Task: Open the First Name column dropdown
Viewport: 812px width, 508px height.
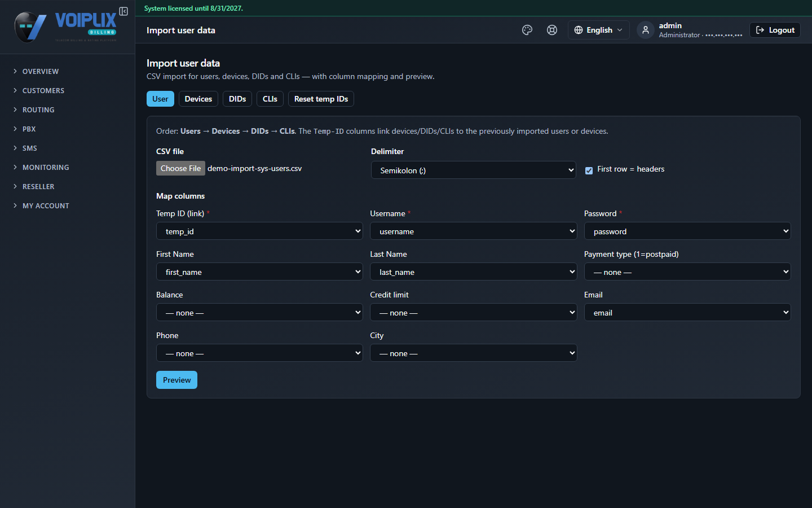Action: coord(259,271)
